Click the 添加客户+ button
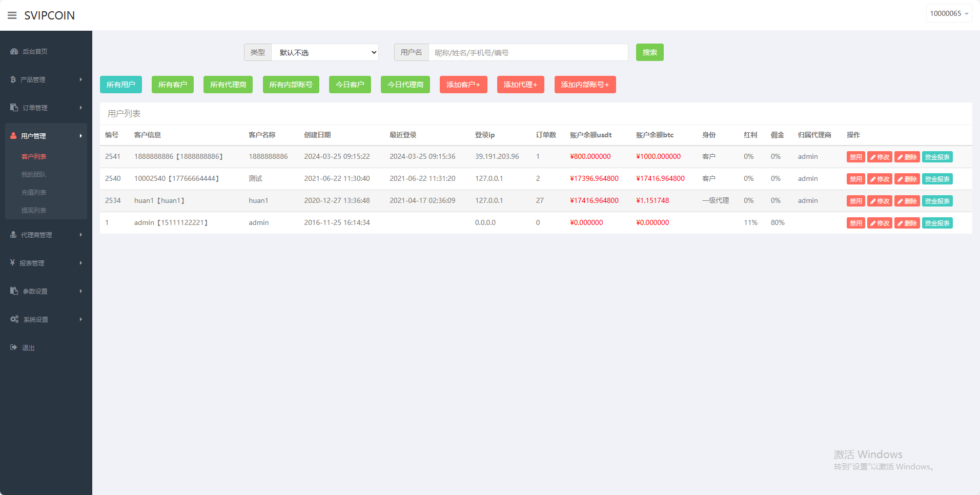This screenshot has height=495, width=980. (x=463, y=85)
